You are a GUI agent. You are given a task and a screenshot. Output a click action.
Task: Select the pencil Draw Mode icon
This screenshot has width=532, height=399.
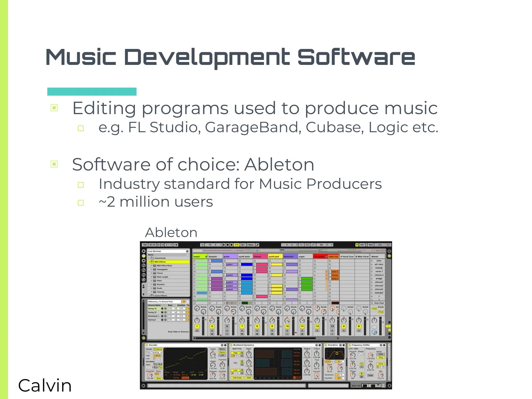[x=257, y=245]
